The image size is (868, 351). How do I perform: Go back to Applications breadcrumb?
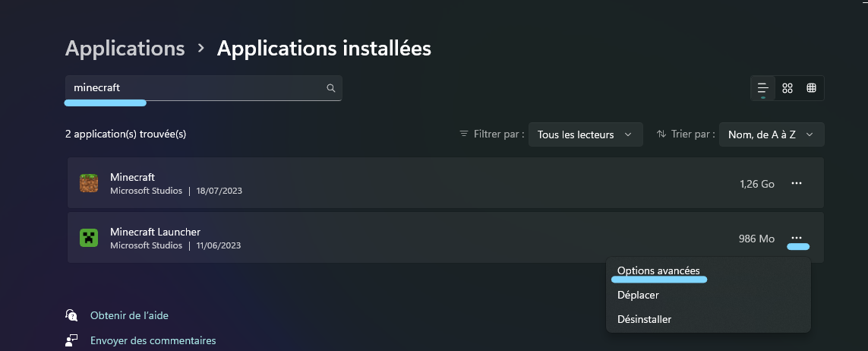[125, 49]
